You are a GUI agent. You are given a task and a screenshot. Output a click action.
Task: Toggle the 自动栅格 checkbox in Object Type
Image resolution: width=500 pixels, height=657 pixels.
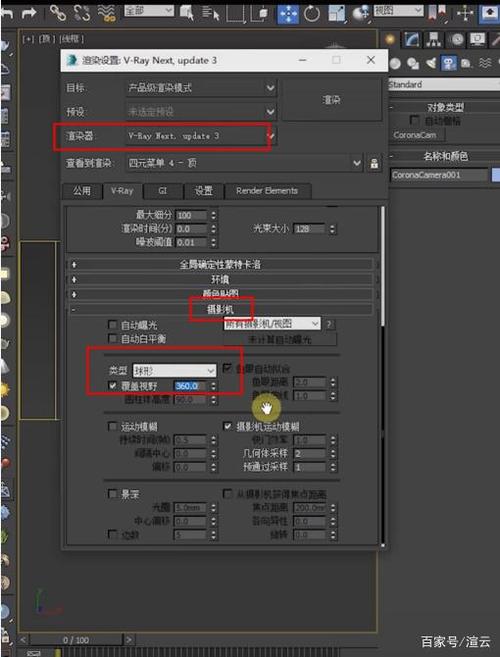pyautogui.click(x=414, y=121)
